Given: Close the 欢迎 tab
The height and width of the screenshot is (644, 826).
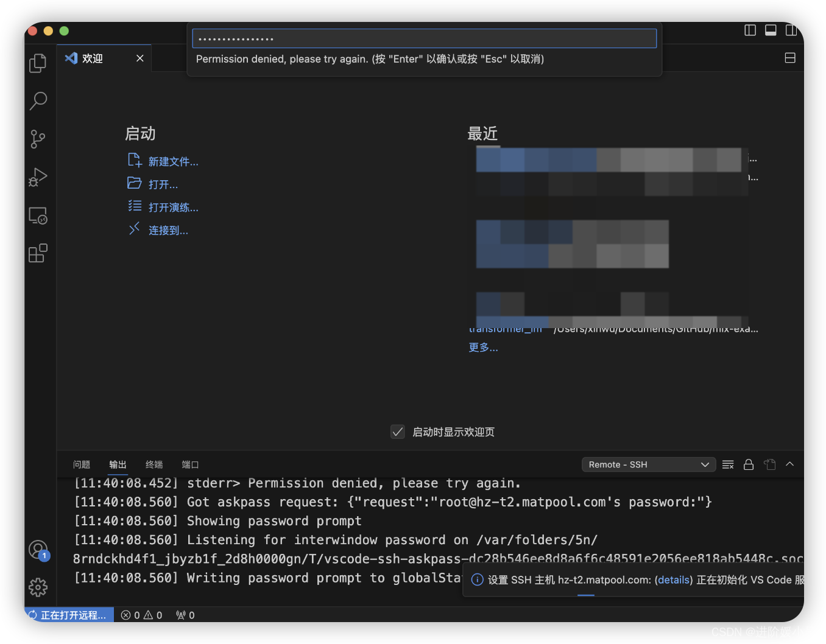Looking at the screenshot, I should pos(140,58).
